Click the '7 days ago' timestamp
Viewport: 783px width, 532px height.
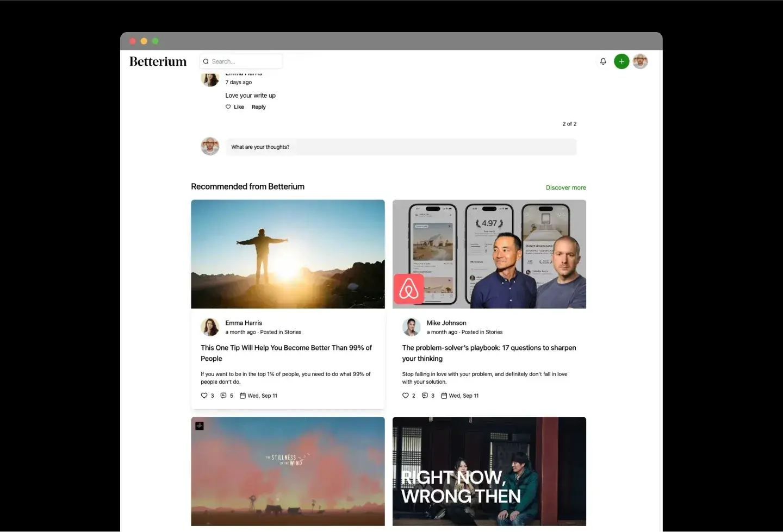(239, 83)
